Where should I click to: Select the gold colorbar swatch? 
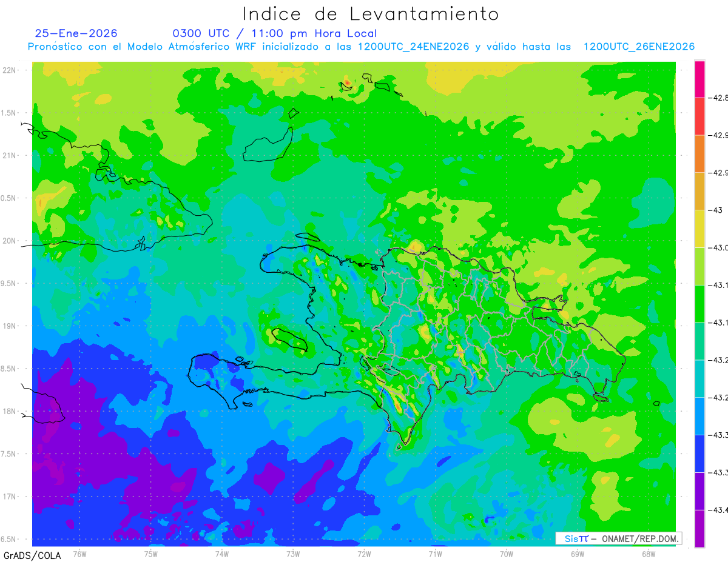(699, 192)
